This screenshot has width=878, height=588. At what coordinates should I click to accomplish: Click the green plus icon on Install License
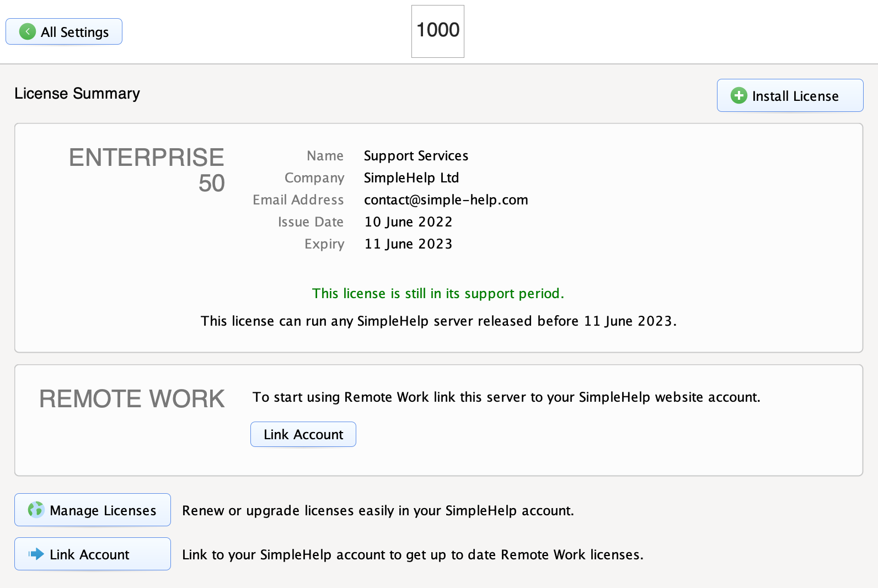click(739, 95)
